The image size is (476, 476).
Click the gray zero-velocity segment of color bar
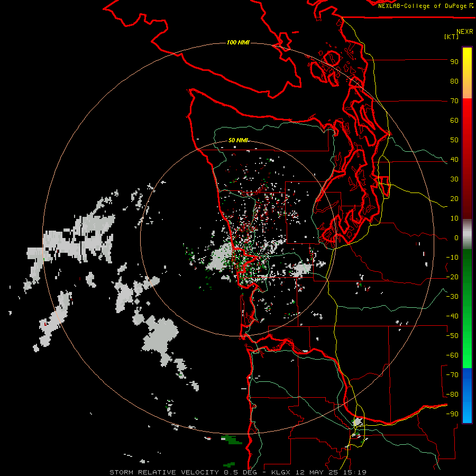coord(467,234)
